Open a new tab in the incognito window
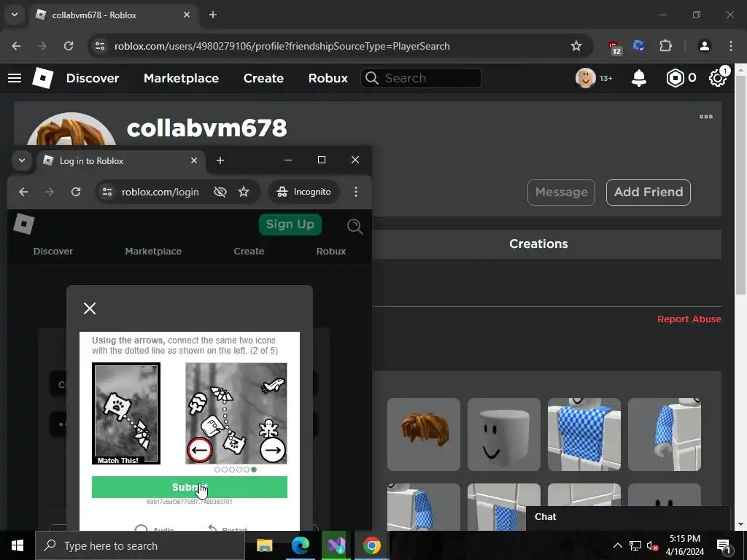 220,160
